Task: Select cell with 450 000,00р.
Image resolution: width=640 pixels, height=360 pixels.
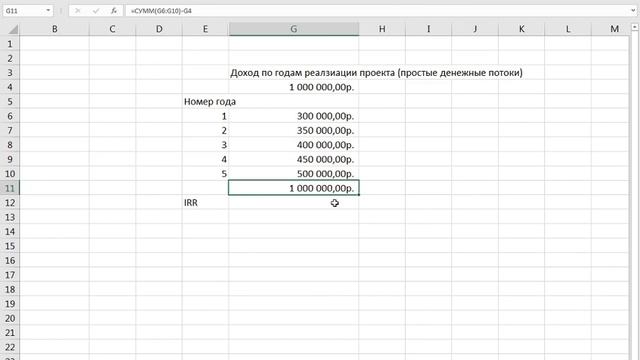Action: pyautogui.click(x=294, y=159)
